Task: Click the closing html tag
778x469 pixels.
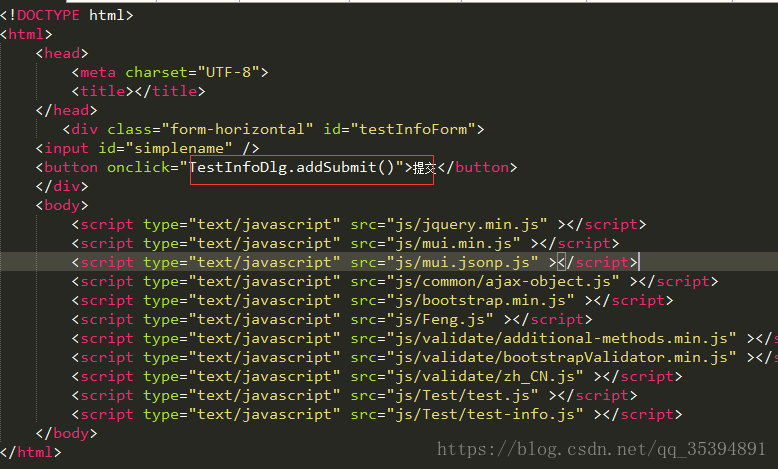Action: pos(30,453)
